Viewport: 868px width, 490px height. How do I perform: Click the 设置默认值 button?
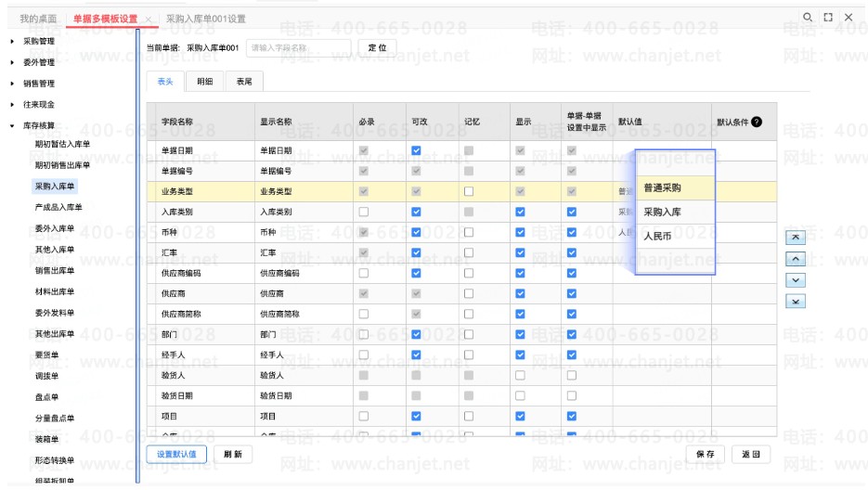pyautogui.click(x=176, y=454)
